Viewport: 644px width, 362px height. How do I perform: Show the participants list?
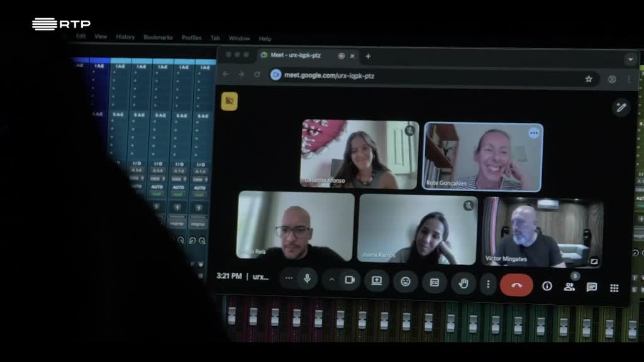[x=569, y=287]
